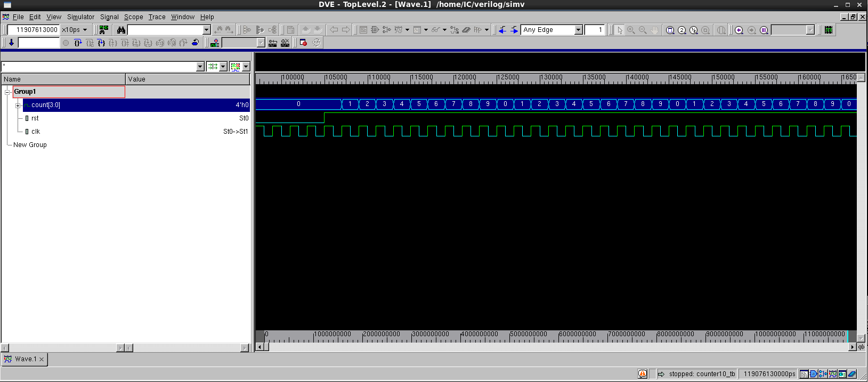
Task: Open the search text combo dropdown
Action: point(207,30)
